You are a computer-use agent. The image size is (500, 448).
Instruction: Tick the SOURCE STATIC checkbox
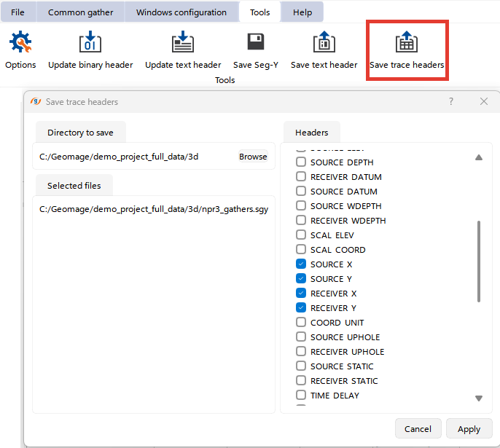pyautogui.click(x=301, y=366)
